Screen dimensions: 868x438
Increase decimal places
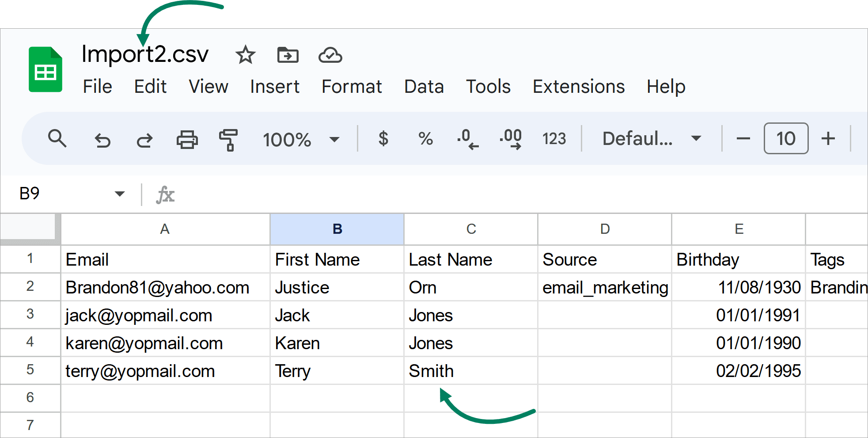pos(510,139)
